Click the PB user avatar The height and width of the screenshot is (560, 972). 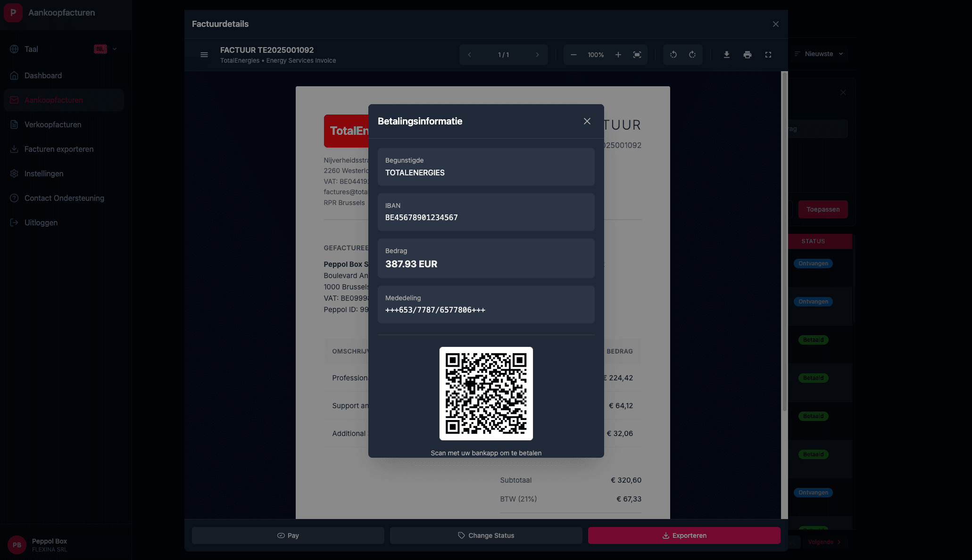coord(17,545)
